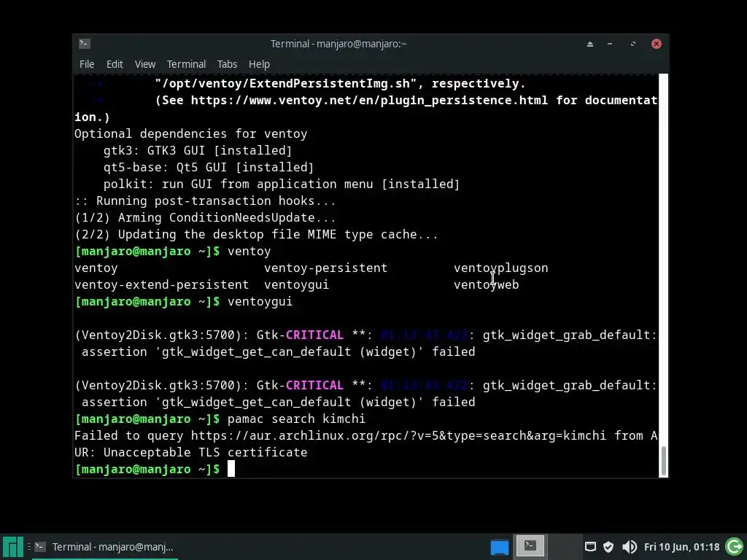Select the Terminal - manjaro@manj... taskbar button
747x560 pixels.
tap(105, 547)
